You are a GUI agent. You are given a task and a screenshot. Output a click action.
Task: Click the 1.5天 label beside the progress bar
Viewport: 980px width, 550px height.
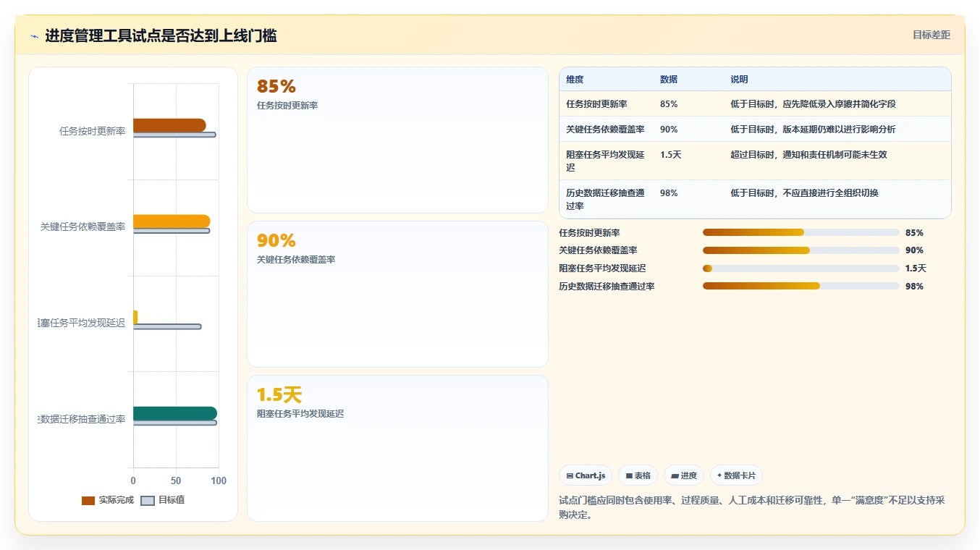(x=916, y=268)
